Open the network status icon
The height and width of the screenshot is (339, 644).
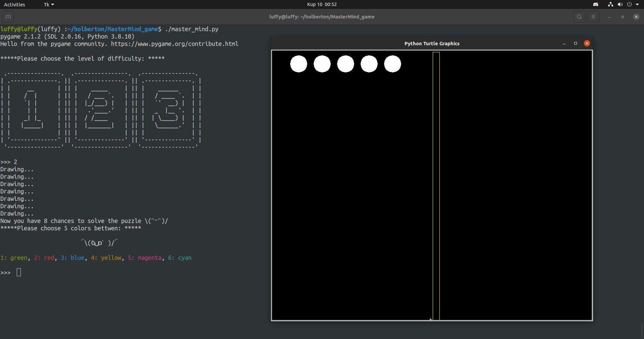point(610,4)
